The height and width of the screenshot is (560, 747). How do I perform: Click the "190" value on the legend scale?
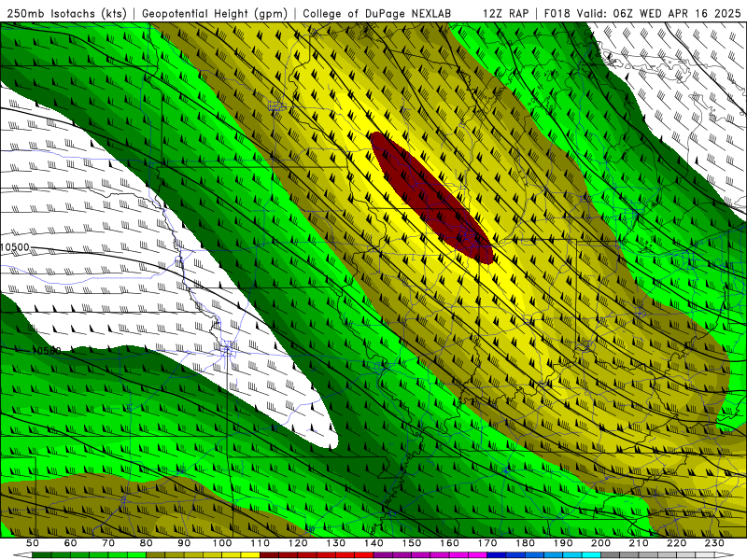[563, 543]
